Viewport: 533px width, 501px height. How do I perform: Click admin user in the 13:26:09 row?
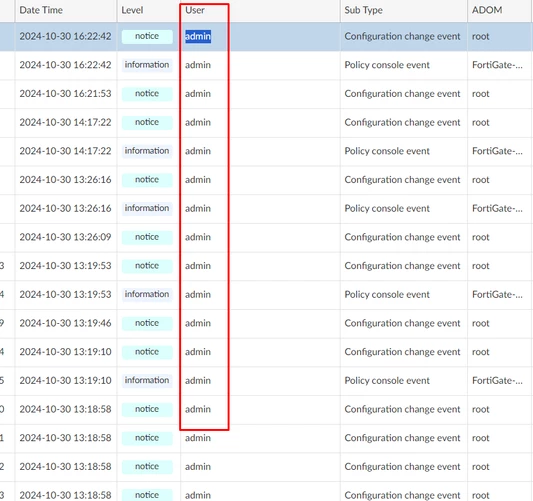click(198, 237)
